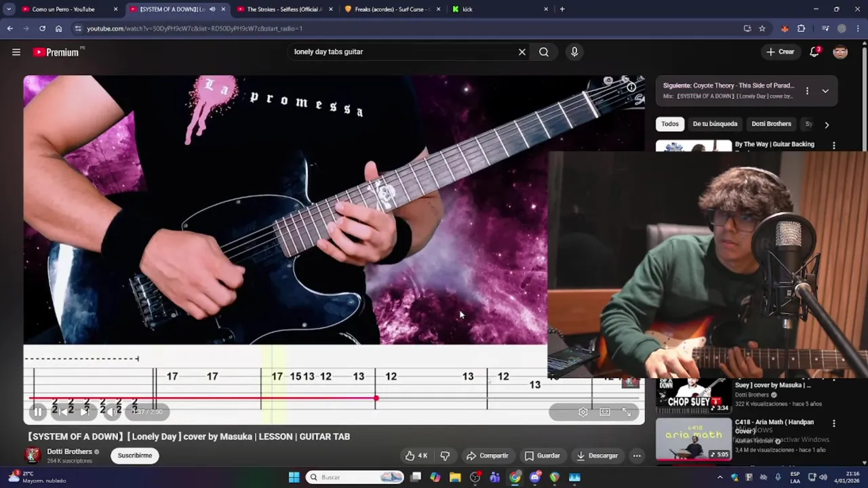
Task: Open new Chrome tab with plus button
Action: [x=562, y=9]
